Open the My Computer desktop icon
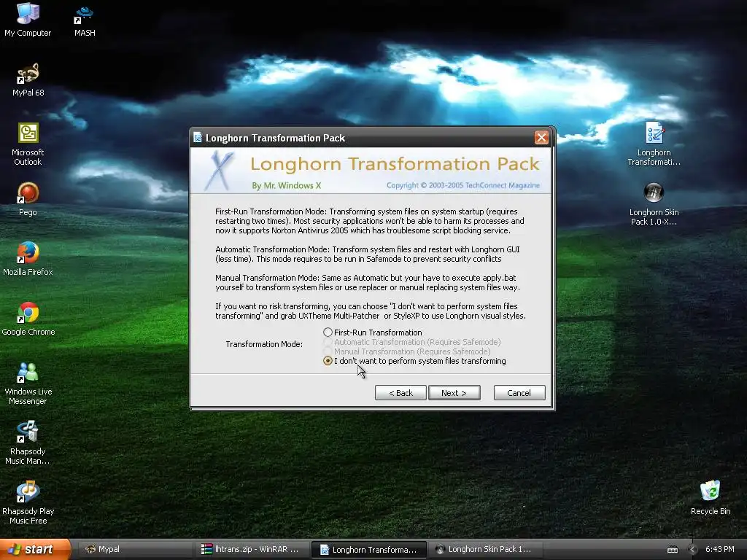747x560 pixels. 28,20
